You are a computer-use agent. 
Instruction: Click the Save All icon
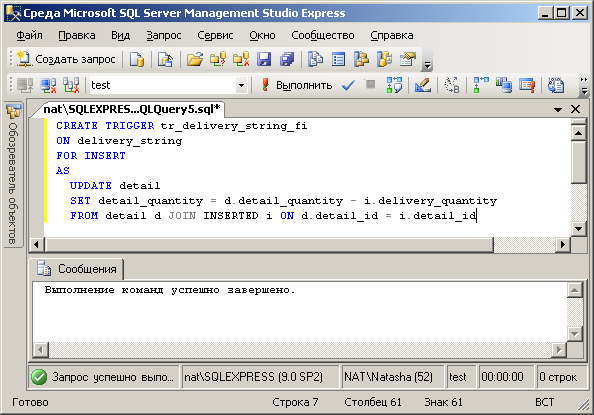point(287,60)
